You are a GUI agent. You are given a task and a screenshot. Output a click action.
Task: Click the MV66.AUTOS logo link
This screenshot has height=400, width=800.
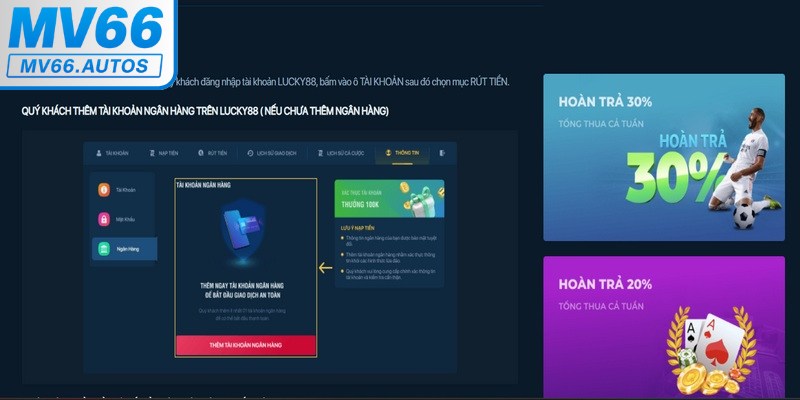pos(87,43)
